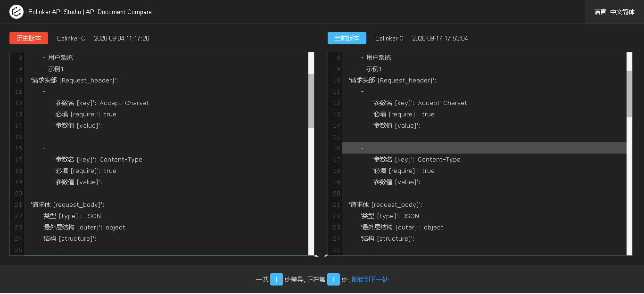644x294 pixels.
Task: Click the current version timestamp 2020-09-17 17:53:04
Action: pyautogui.click(x=440, y=38)
